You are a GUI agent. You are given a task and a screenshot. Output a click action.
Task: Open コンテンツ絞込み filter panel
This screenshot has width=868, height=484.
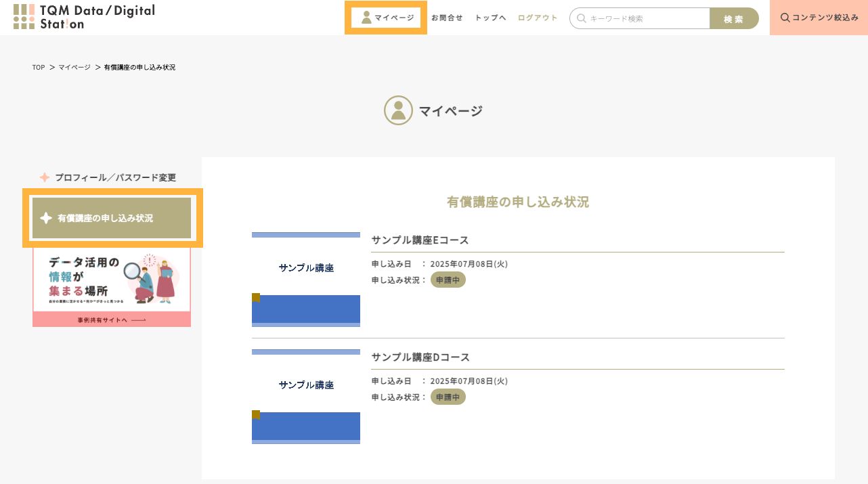pyautogui.click(x=819, y=18)
